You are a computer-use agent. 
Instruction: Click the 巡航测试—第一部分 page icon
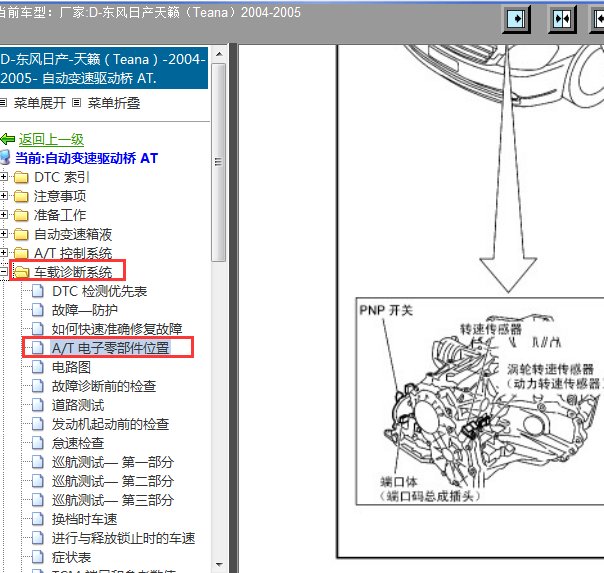coord(38,462)
